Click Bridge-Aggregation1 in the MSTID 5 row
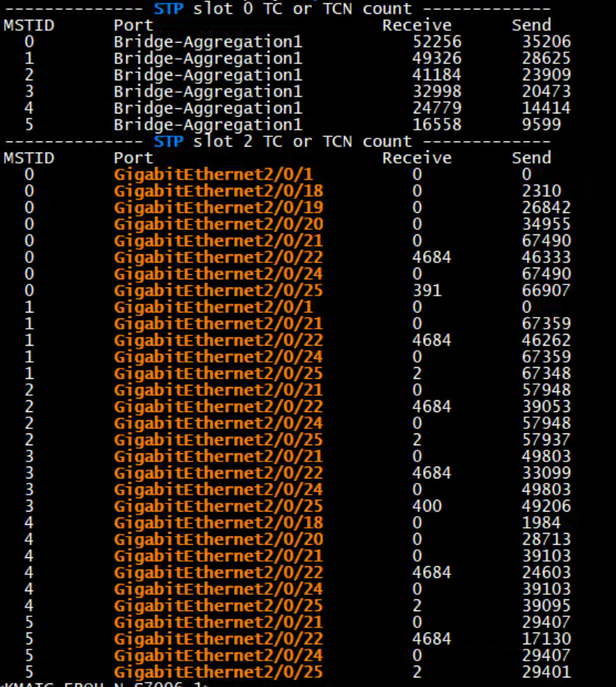This screenshot has height=687, width=616. [208, 125]
